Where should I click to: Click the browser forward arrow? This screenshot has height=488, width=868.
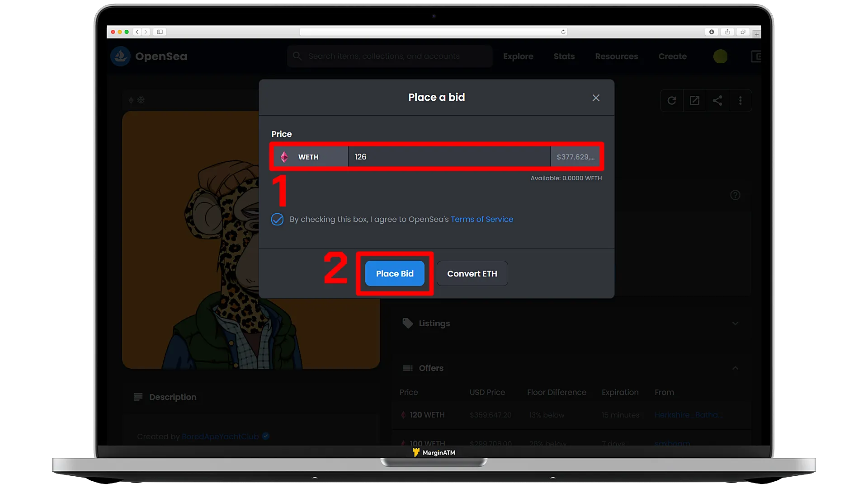146,32
